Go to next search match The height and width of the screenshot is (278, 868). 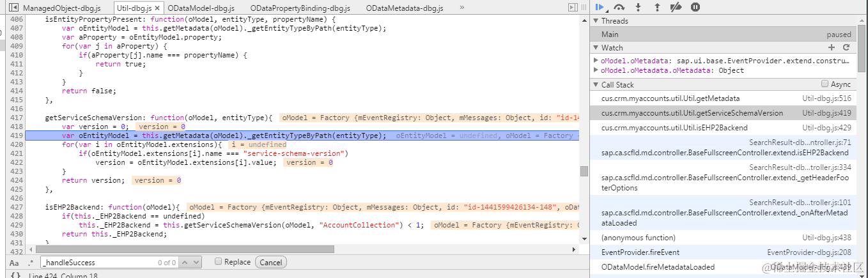196,263
